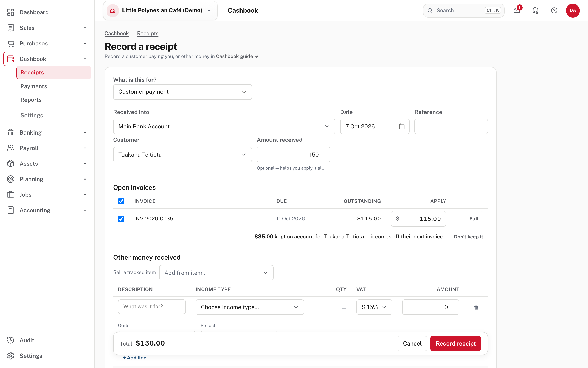Click the Dashboard grid icon

click(10, 12)
